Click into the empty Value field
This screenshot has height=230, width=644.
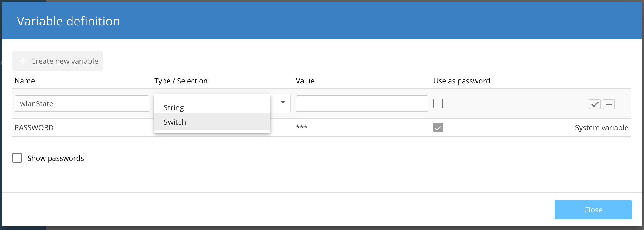coord(362,104)
